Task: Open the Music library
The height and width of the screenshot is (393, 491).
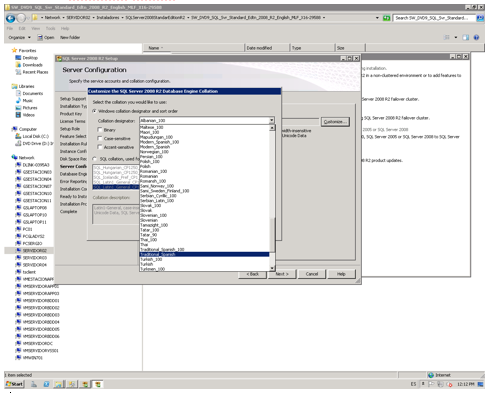Action: [24, 101]
